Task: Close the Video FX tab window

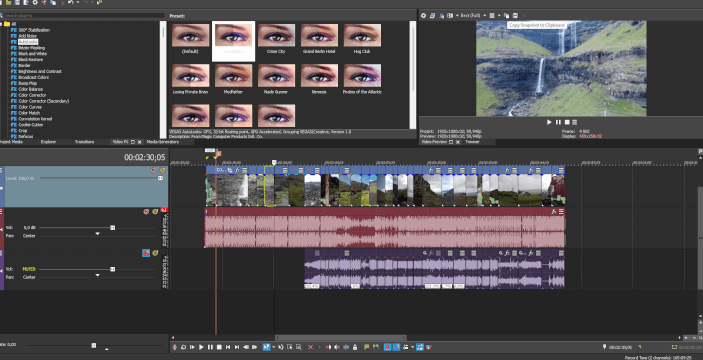Action: (139, 142)
